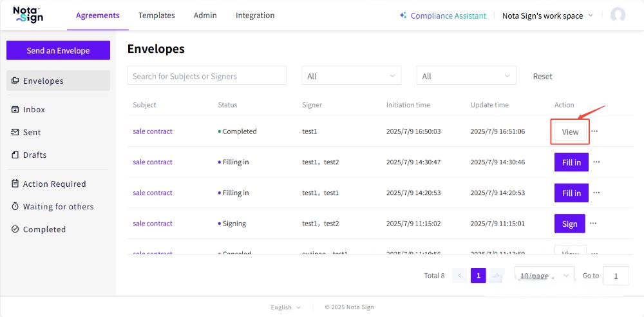Switch to the Templates tab

tap(156, 15)
